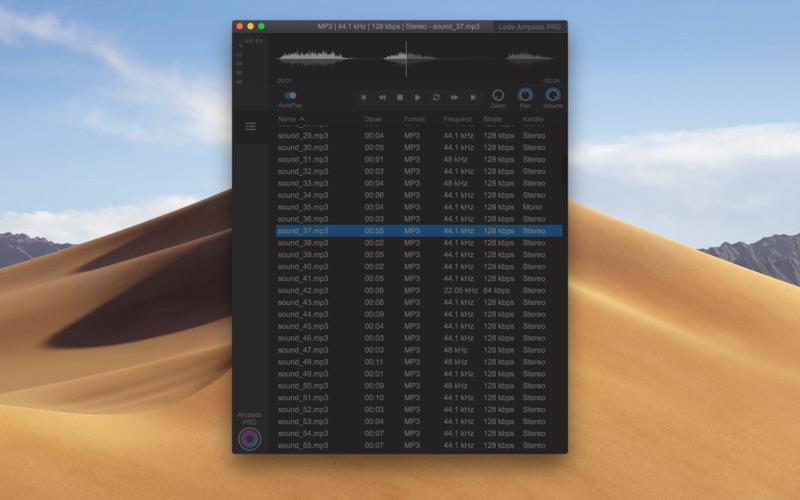Click the Ampado PRO logo icon
The image size is (800, 500).
(249, 439)
